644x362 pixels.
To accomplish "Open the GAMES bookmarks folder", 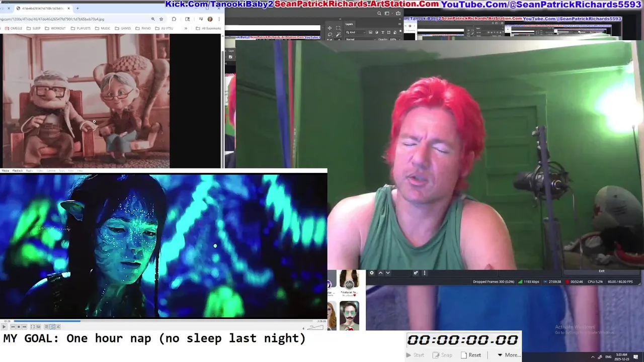I will point(123,28).
